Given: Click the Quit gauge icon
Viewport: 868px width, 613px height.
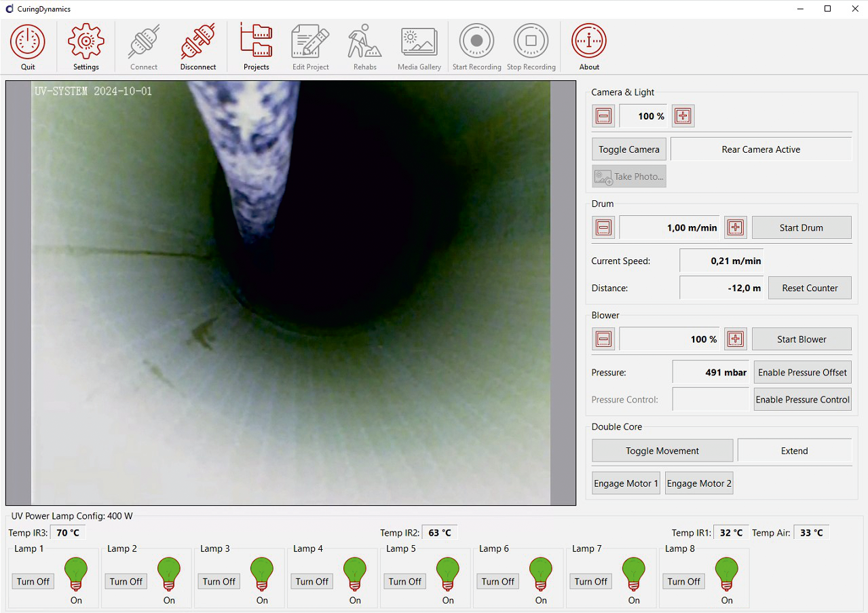Looking at the screenshot, I should click(x=28, y=41).
